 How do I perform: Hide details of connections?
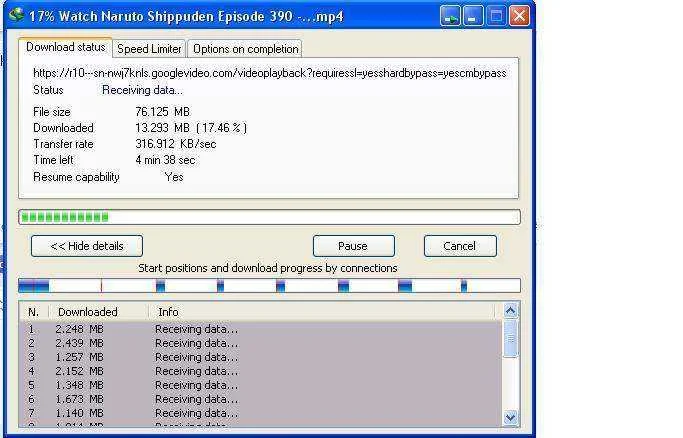pyautogui.click(x=87, y=246)
